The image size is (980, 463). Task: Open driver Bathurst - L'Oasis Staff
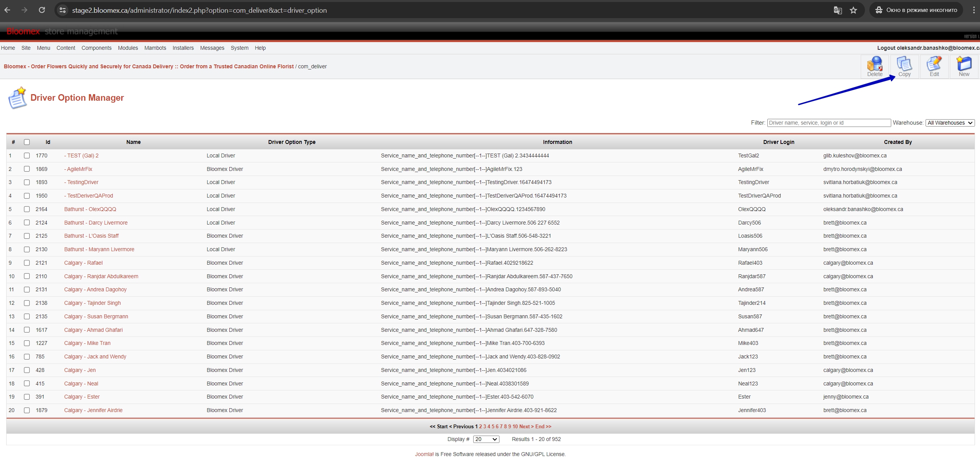pos(91,236)
